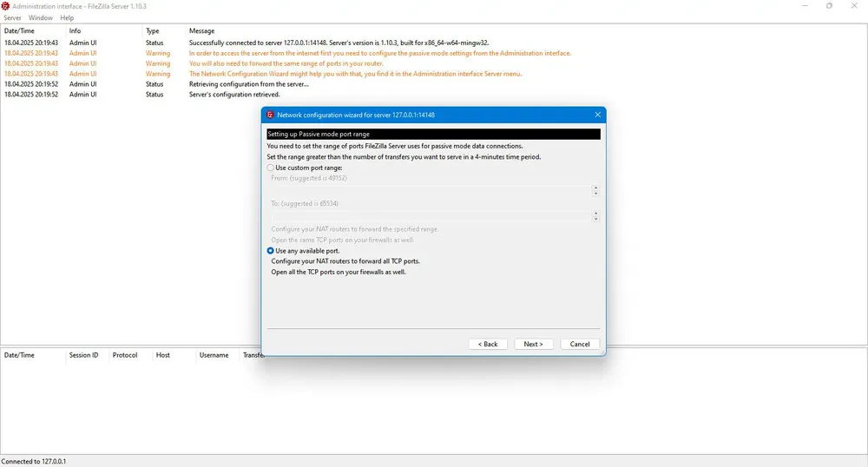The height and width of the screenshot is (467, 868).
Task: Click the FileZilla Server logo in title bar
Action: coord(5,6)
